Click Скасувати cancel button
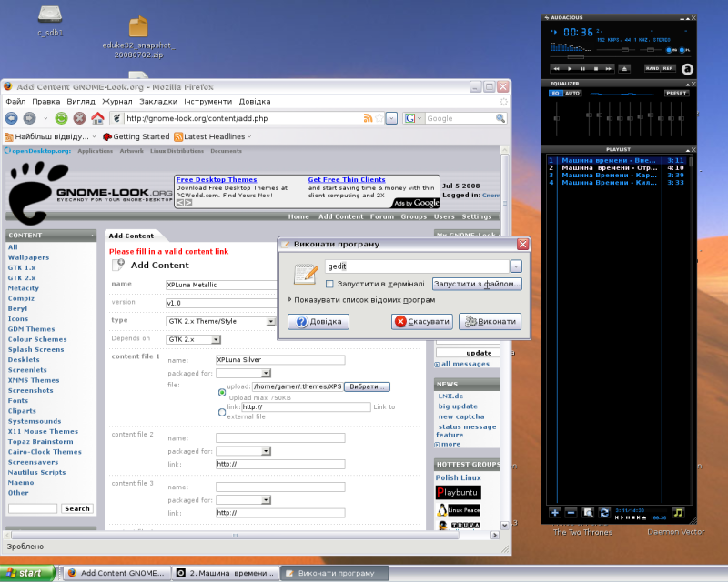The height and width of the screenshot is (582, 728). [422, 321]
